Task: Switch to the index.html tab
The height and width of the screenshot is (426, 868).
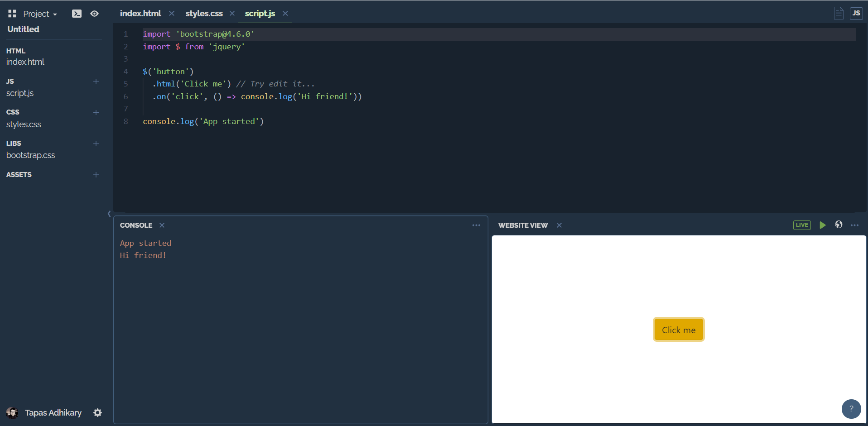Action: tap(140, 14)
